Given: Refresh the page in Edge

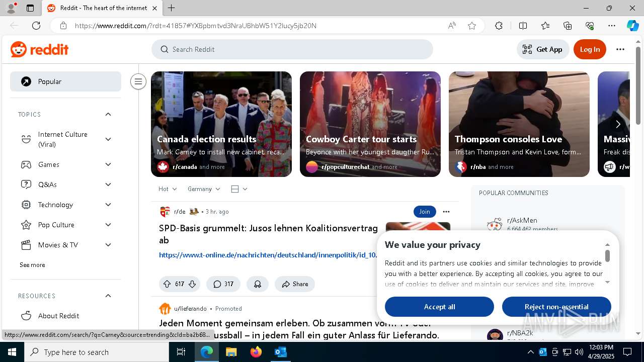Looking at the screenshot, I should (36, 26).
